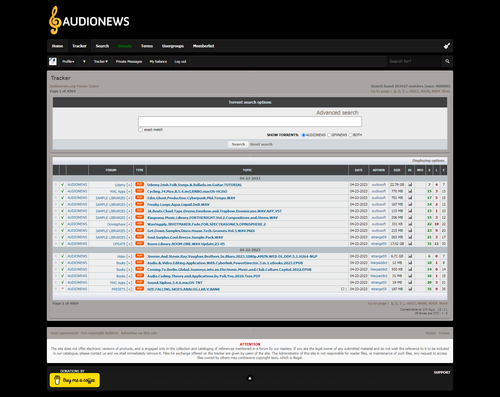Select the AUDIONEWS radio button
Viewport: 500px width, 397px height.
pos(303,135)
